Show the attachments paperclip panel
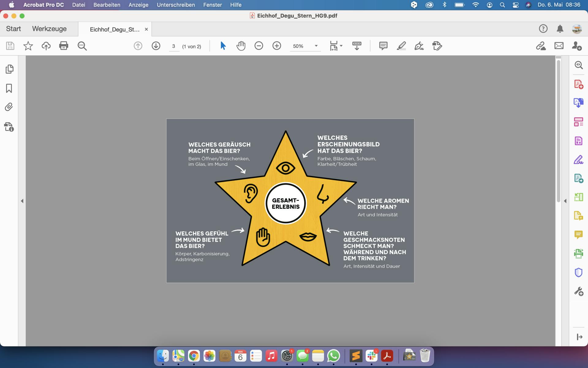Image resolution: width=588 pixels, height=368 pixels. pyautogui.click(x=9, y=107)
